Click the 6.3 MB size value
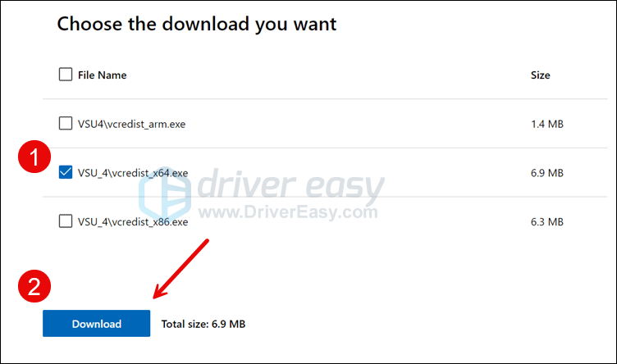 pyautogui.click(x=547, y=222)
